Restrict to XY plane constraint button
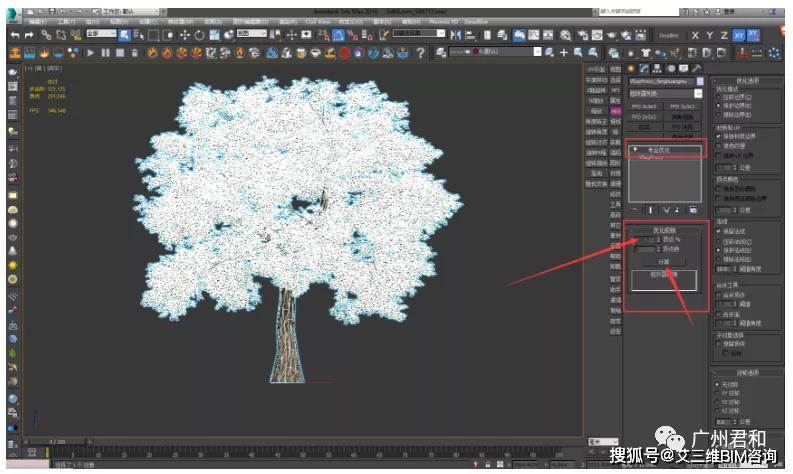Screen dimensions: 793x474 tap(739, 35)
